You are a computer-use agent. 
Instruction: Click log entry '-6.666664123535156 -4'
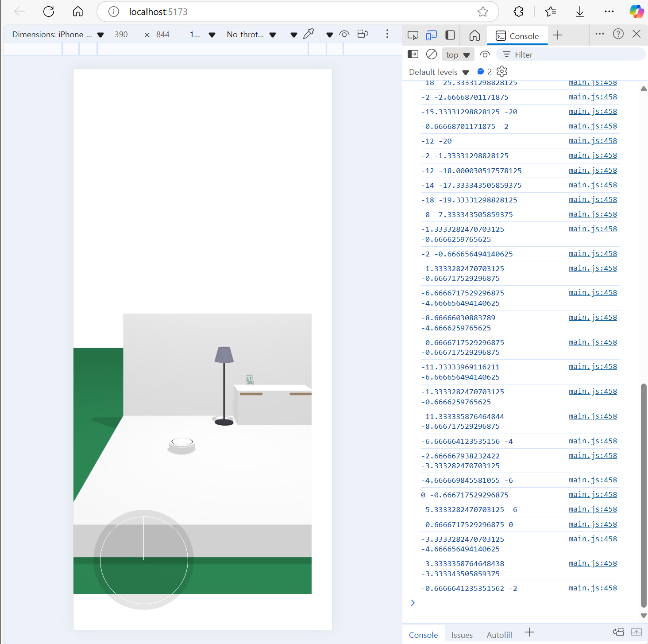pyautogui.click(x=467, y=441)
